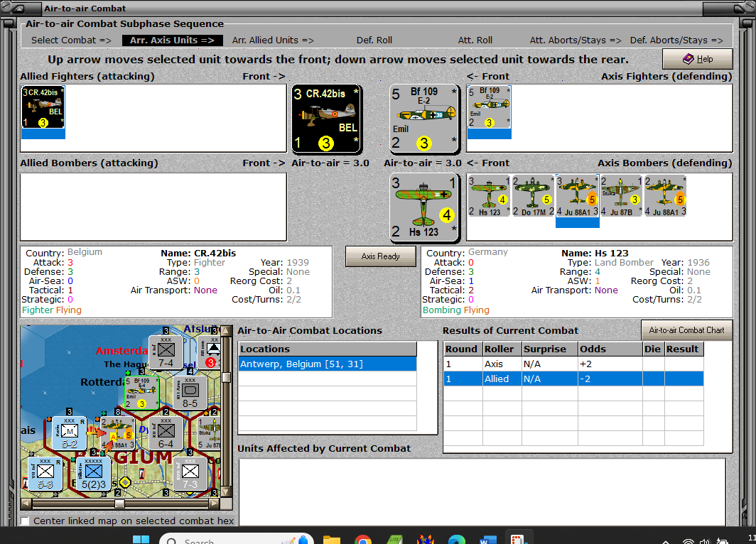756x544 pixels.
Task: Click the yellow diamond marker on map
Action: click(x=125, y=482)
